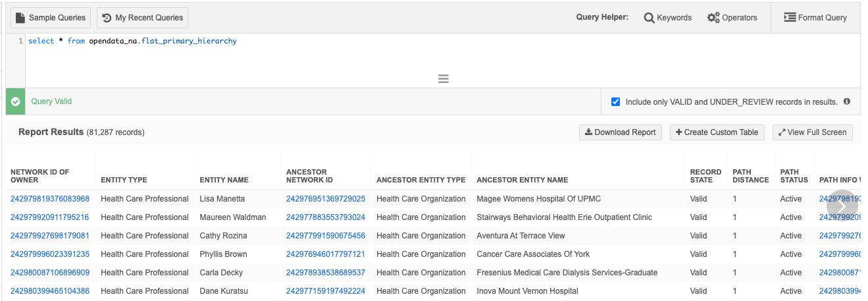The image size is (868, 301).
Task: Open ancestor network ID for Magee Womens Hospital
Action: click(325, 199)
